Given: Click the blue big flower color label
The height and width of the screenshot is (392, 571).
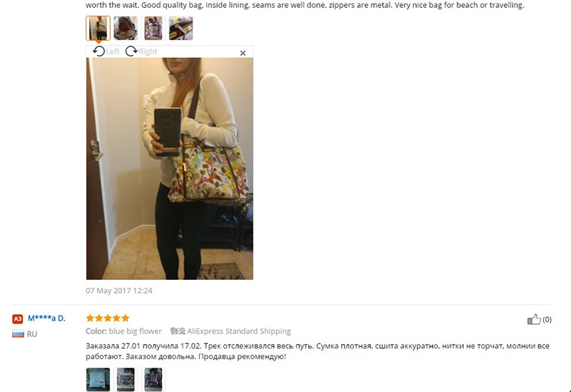Looking at the screenshot, I should (x=135, y=331).
